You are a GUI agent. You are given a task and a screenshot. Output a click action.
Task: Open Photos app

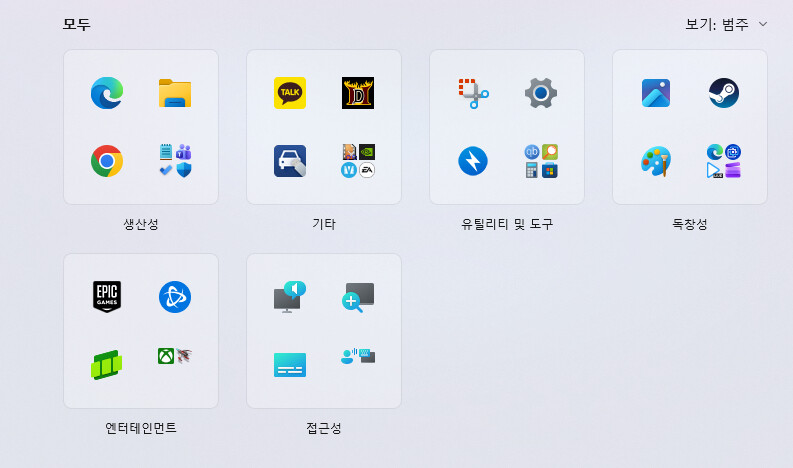pyautogui.click(x=656, y=93)
